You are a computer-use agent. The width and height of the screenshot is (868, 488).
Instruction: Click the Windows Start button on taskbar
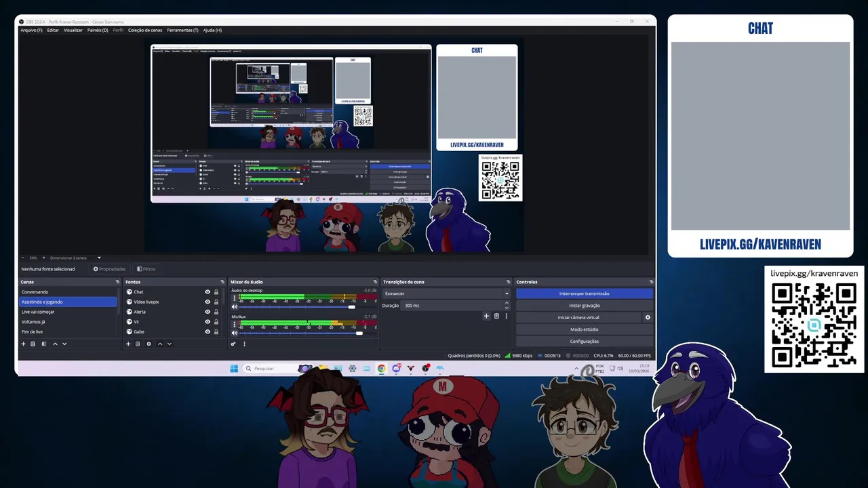click(x=234, y=368)
